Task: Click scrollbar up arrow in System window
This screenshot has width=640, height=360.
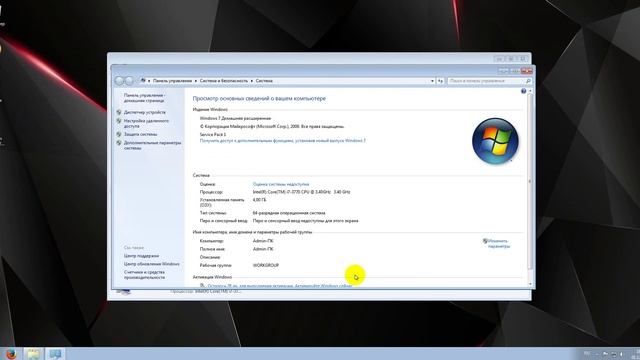Action: (x=530, y=91)
